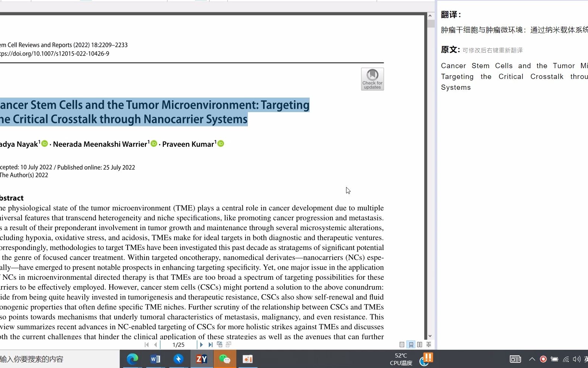Screen dimensions: 588x368
Task: Click the Chinese translation result text
Action: click(514, 30)
